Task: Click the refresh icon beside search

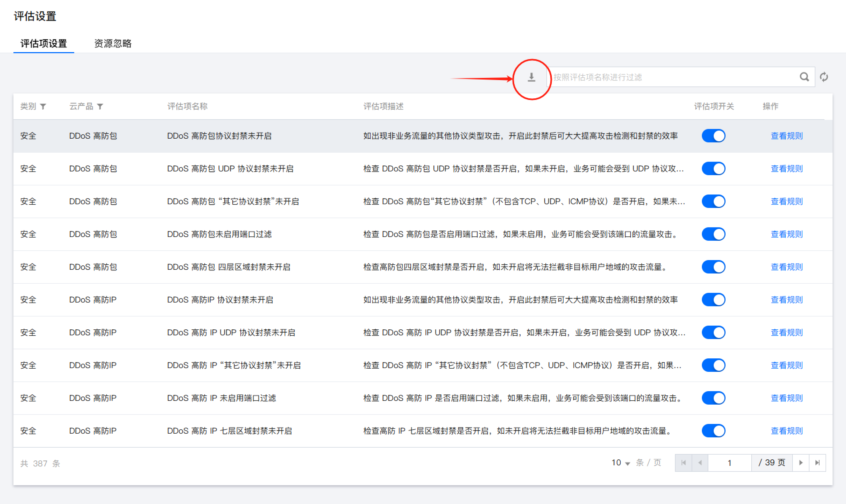Action: [824, 77]
